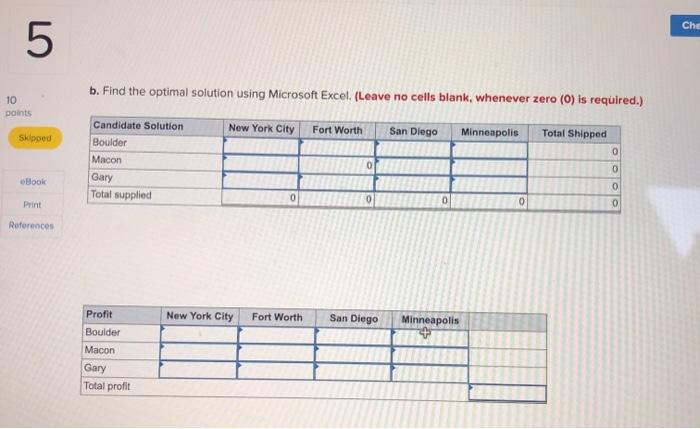Click the Boulder row label in Candidate Solution
This screenshot has height=429, width=700.
[x=110, y=142]
